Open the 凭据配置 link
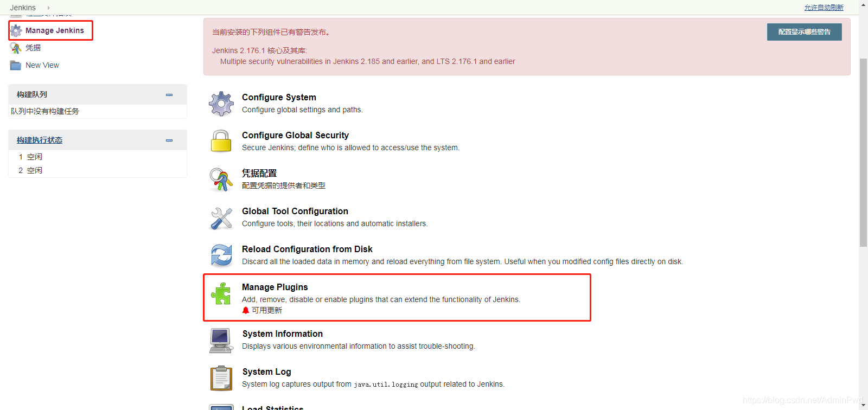Viewport: 868px width, 410px height. coord(259,173)
